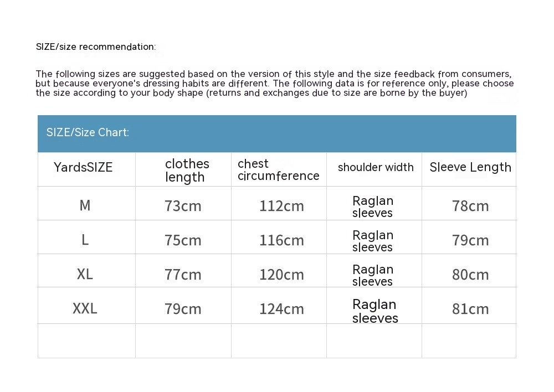Select the shoulder width column header
554x392 pixels.
click(x=376, y=167)
